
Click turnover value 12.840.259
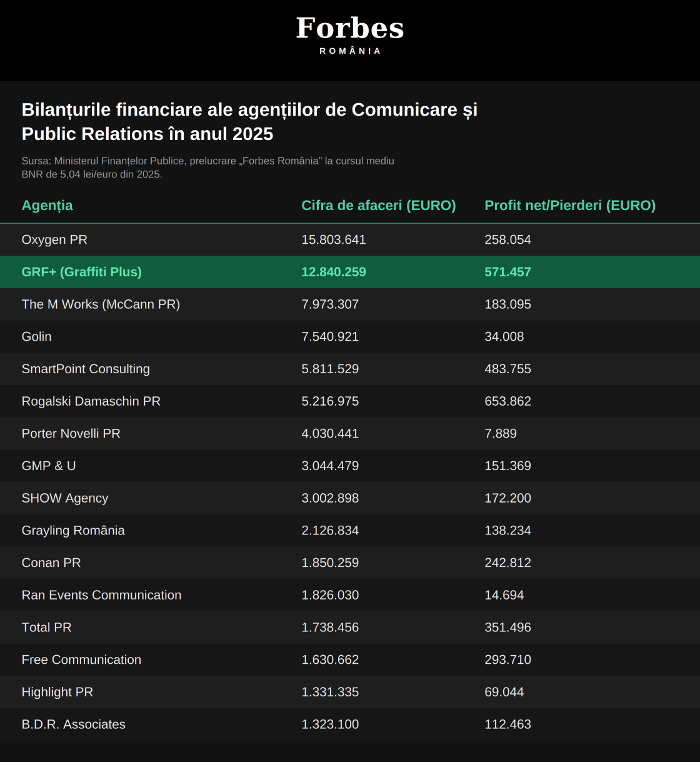(334, 272)
